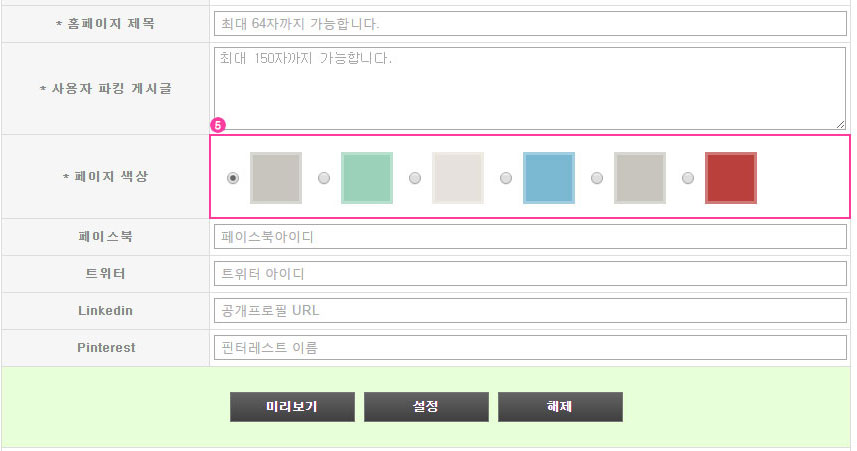Click the mint green page color swatch
The height and width of the screenshot is (451, 857).
coord(367,178)
